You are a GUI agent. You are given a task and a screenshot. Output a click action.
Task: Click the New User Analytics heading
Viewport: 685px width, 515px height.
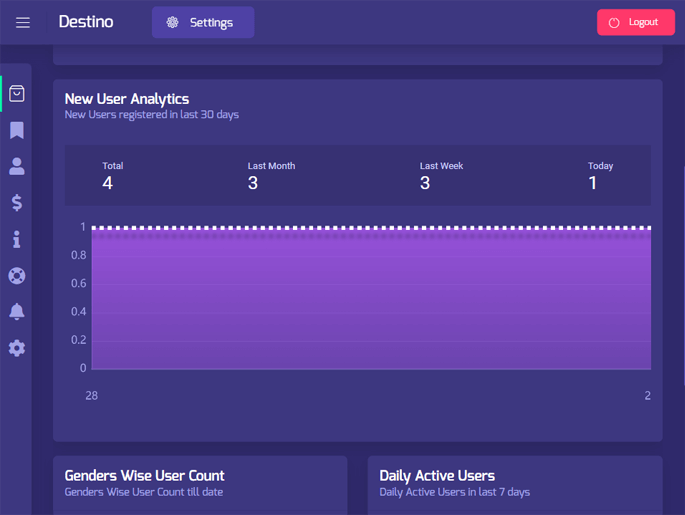tap(127, 99)
